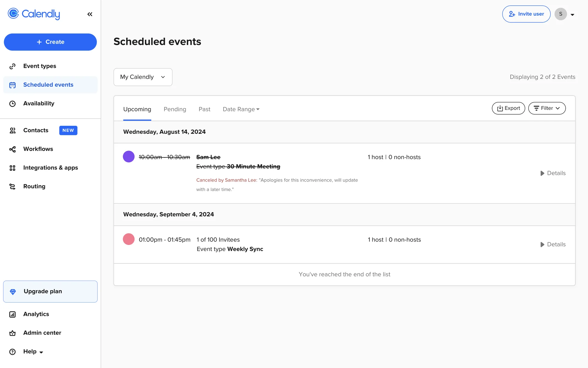Click the Event types link icon
Image resolution: width=588 pixels, height=368 pixels.
point(12,66)
